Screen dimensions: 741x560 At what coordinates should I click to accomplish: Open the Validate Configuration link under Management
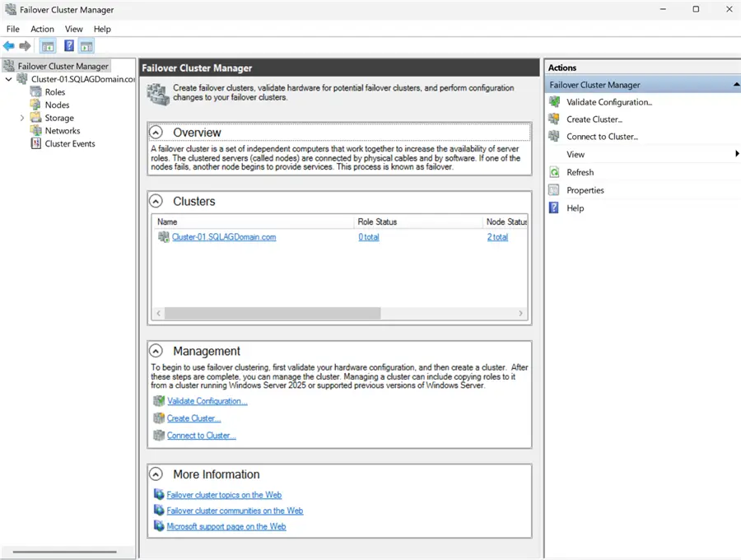click(x=207, y=401)
